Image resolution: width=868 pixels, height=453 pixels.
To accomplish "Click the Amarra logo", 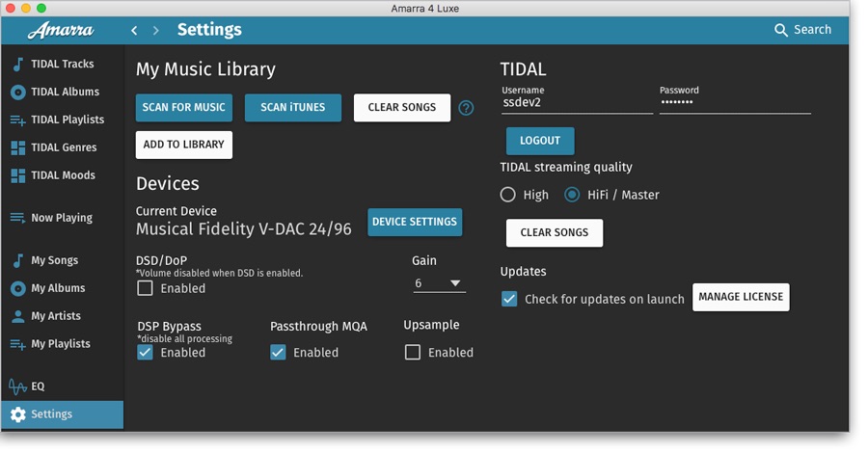I will point(60,31).
